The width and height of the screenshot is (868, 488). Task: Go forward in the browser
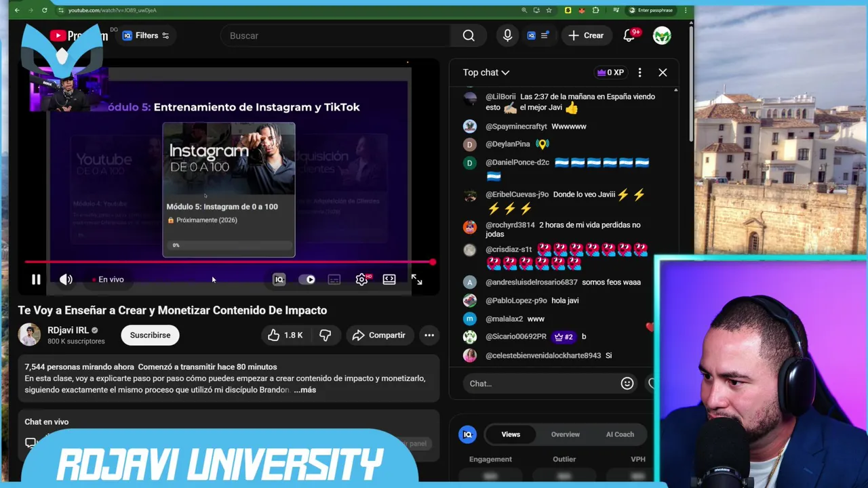[31, 10]
